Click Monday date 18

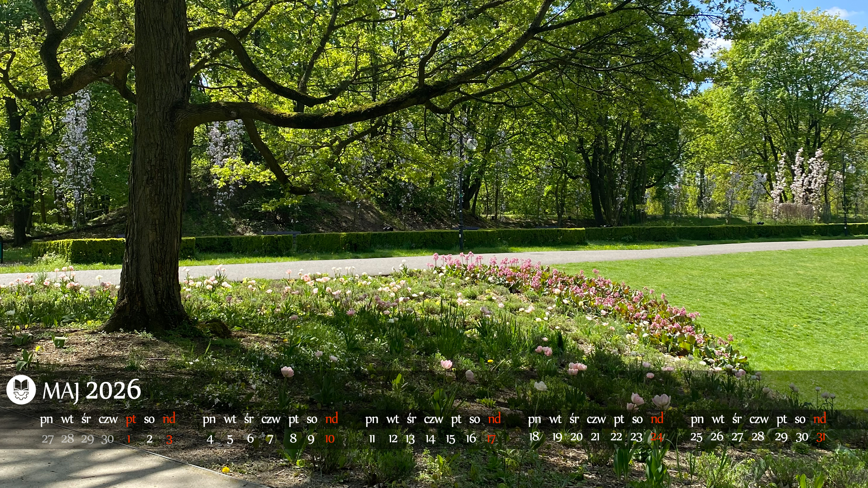coord(534,437)
